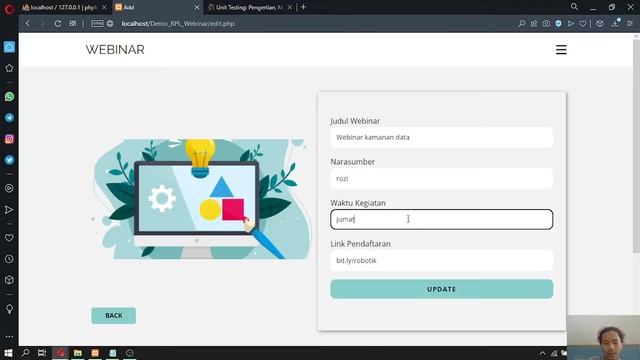Open sidebar setup three-dots menu
Image resolution: width=640 pixels, height=360 pixels.
[9, 337]
